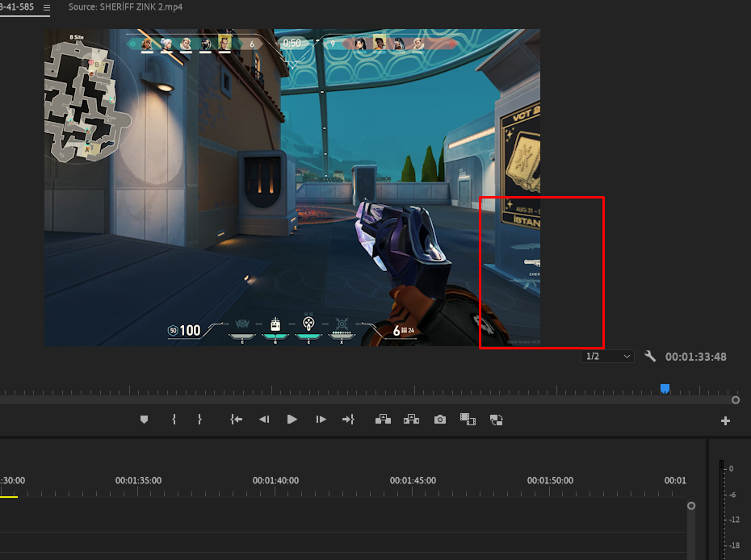Go to Out point
The image size is (751, 560).
point(348,420)
